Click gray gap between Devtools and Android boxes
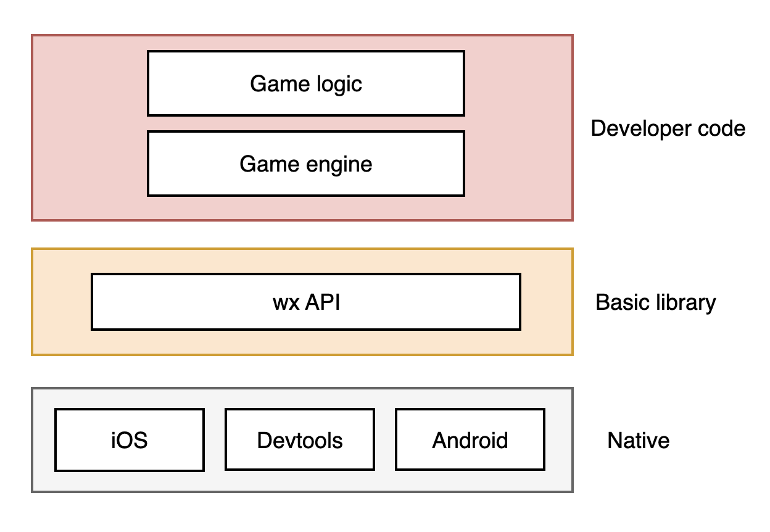770x532 pixels. [384, 439]
